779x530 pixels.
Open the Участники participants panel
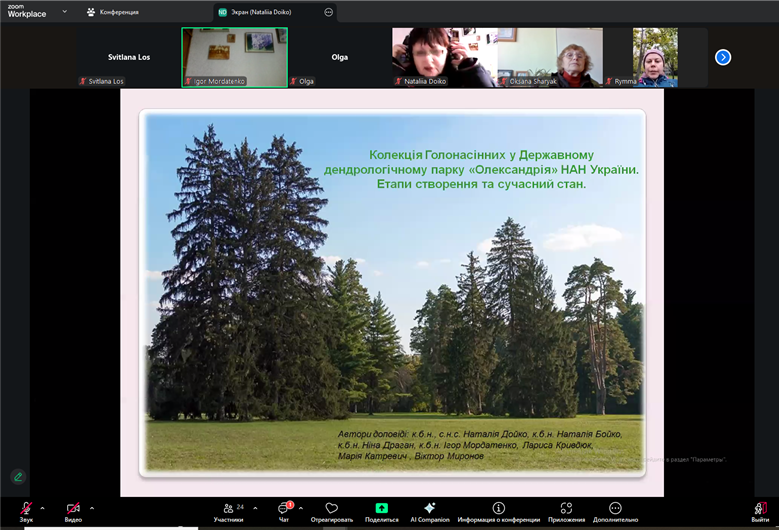pos(229,509)
